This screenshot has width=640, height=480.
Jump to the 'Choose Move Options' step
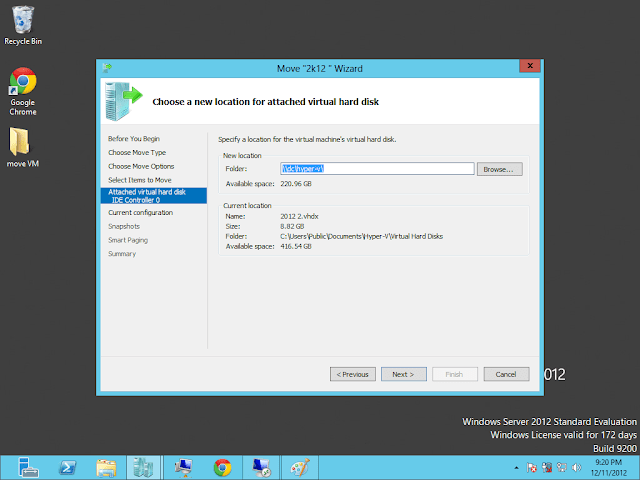tap(142, 166)
